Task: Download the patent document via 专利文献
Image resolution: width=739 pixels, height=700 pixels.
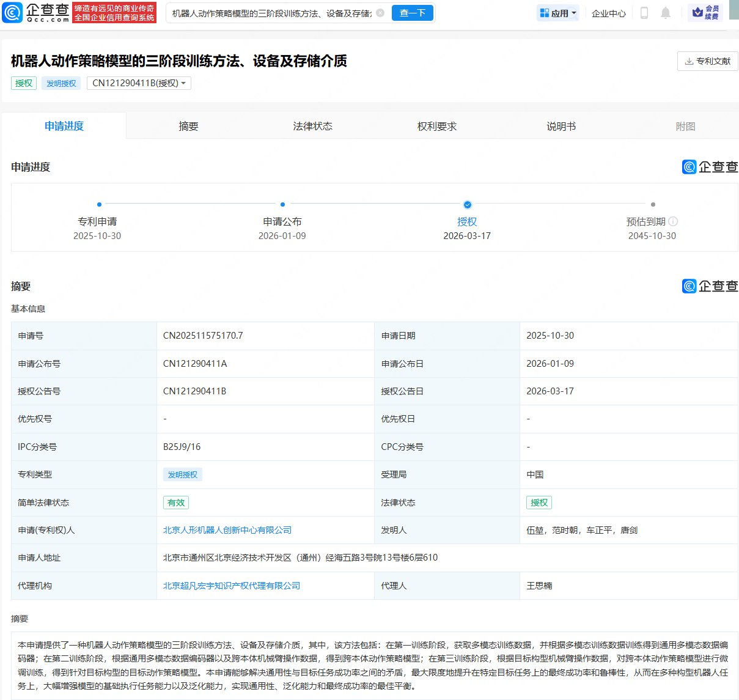Action: (707, 61)
